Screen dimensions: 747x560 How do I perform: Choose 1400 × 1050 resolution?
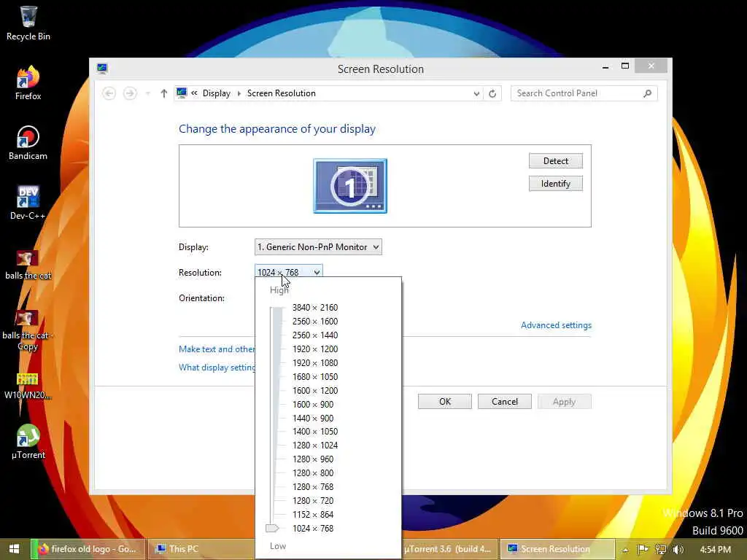315,432
